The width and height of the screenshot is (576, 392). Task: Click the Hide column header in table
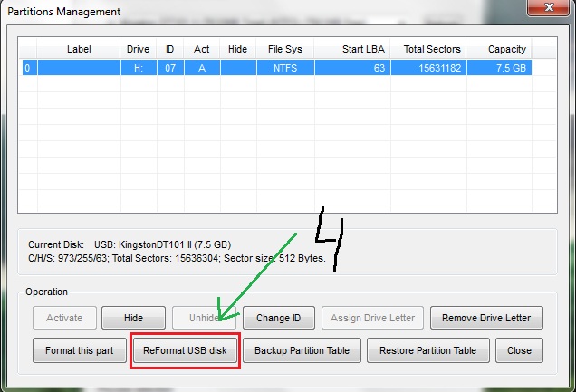237,49
